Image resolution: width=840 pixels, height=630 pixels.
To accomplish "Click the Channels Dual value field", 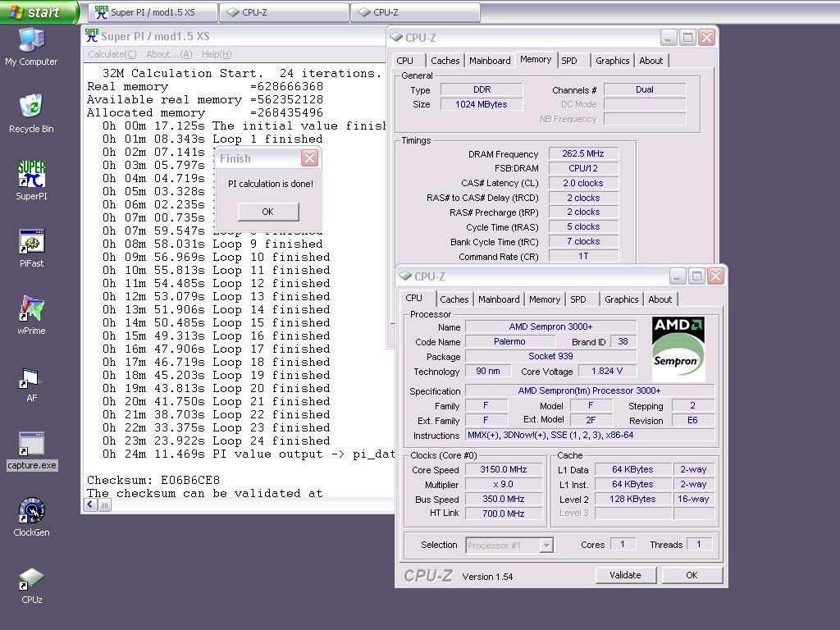I will pyautogui.click(x=645, y=89).
